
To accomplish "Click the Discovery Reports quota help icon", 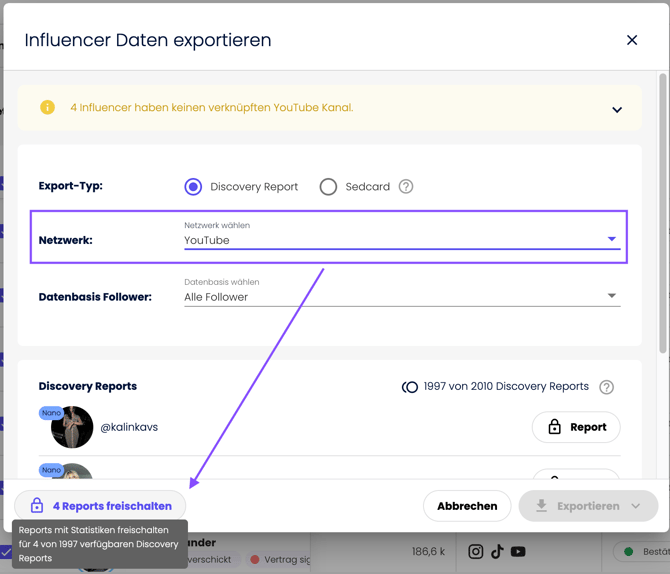I will (x=606, y=387).
